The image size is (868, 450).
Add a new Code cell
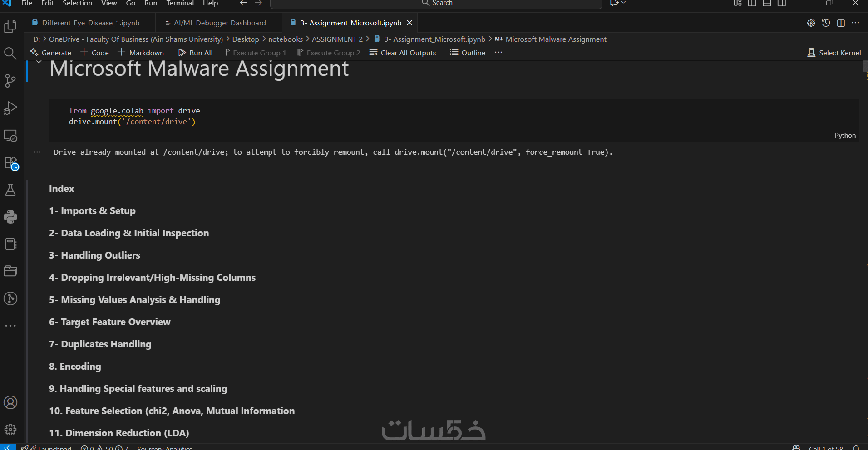click(x=94, y=53)
